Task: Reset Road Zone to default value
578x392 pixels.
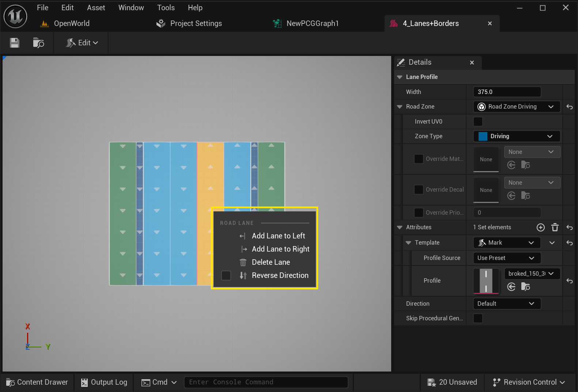Action: [x=569, y=107]
